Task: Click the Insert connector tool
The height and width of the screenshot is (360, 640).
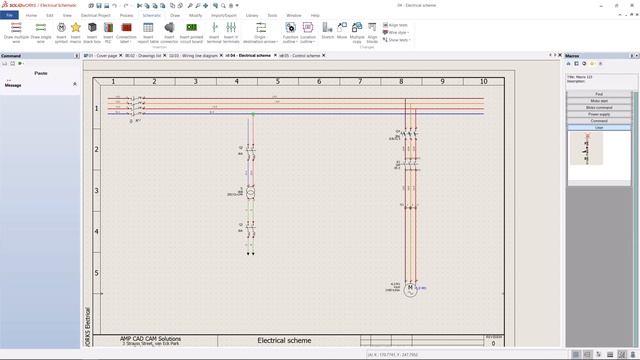Action: click(x=169, y=33)
